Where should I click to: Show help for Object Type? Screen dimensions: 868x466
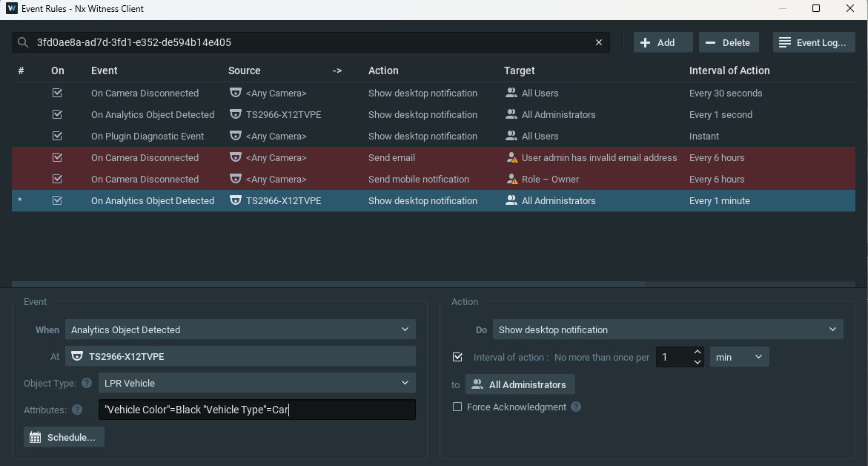[x=87, y=383]
